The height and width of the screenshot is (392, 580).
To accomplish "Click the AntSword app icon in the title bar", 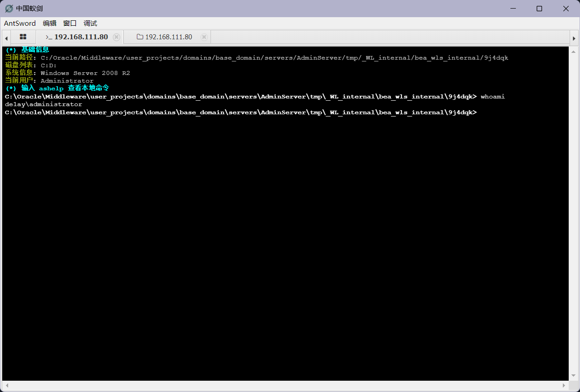I will [9, 9].
